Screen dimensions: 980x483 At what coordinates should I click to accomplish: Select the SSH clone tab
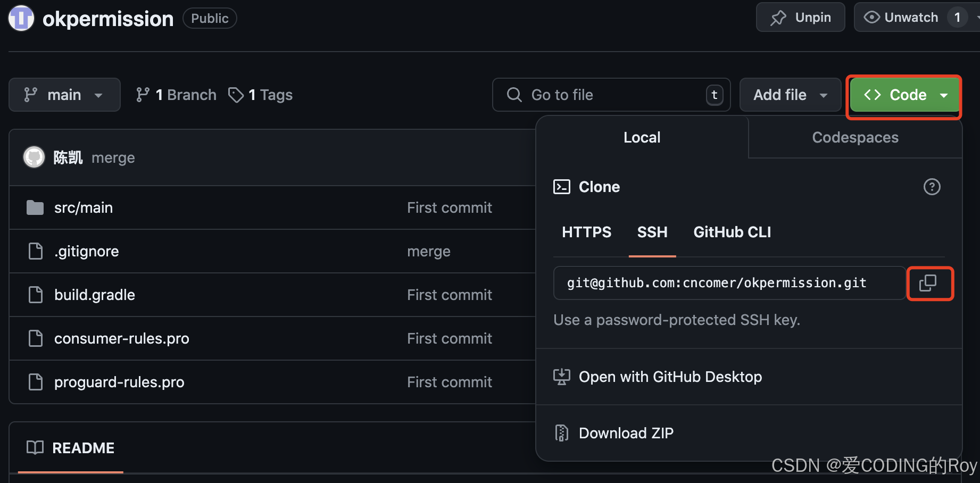point(652,232)
